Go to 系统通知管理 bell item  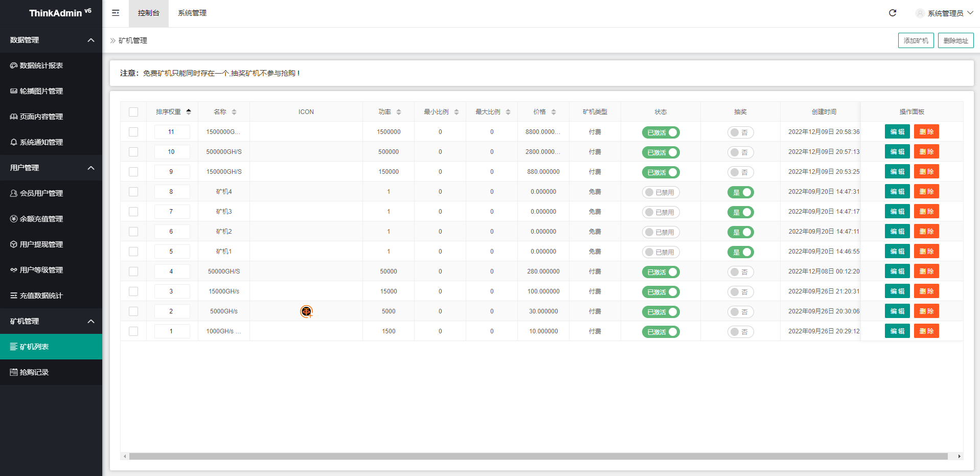point(41,142)
